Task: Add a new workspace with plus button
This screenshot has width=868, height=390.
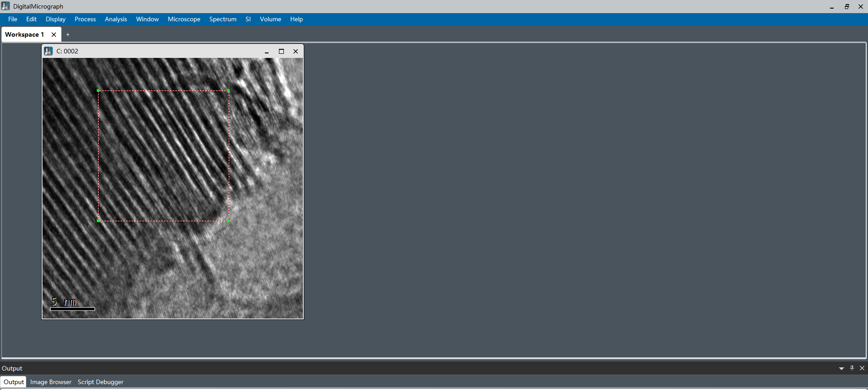Action: click(x=68, y=34)
